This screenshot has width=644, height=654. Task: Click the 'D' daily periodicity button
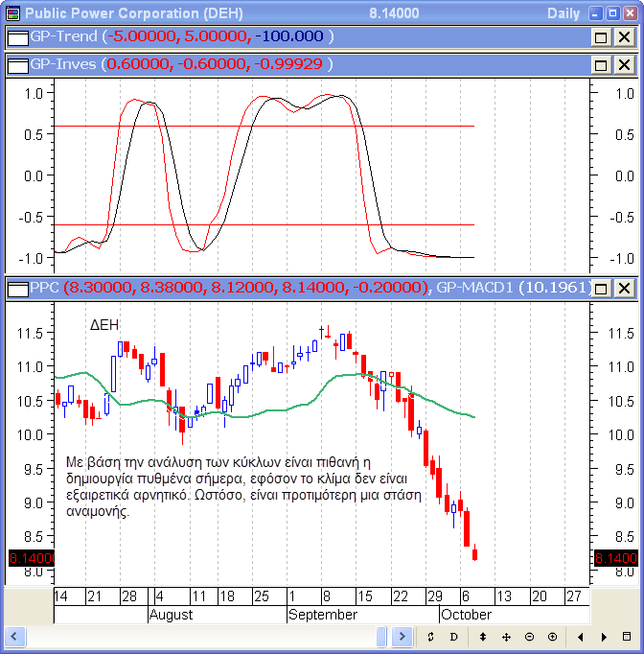pos(453,637)
